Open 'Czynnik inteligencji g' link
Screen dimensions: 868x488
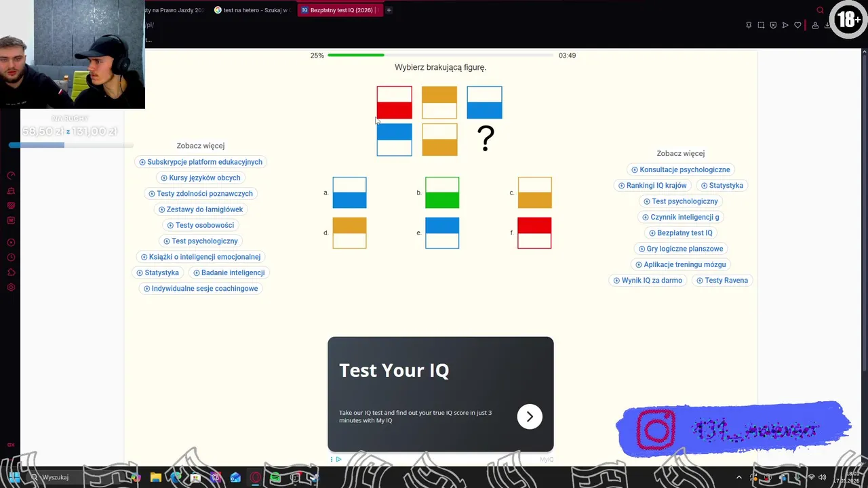coord(680,217)
